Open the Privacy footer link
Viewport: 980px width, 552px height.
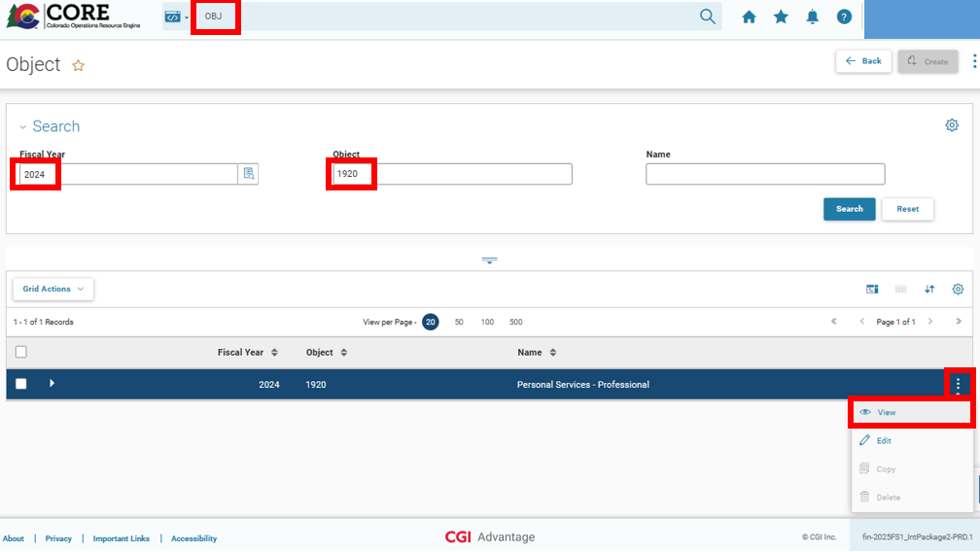(x=58, y=539)
